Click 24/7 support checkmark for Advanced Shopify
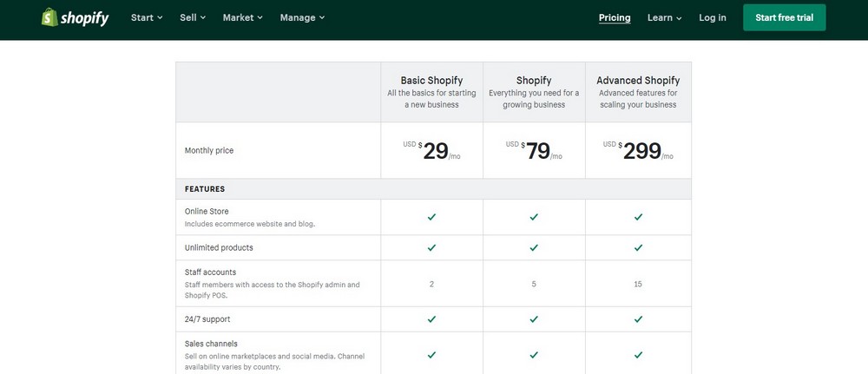Viewport: 868px width, 374px height. 638,319
